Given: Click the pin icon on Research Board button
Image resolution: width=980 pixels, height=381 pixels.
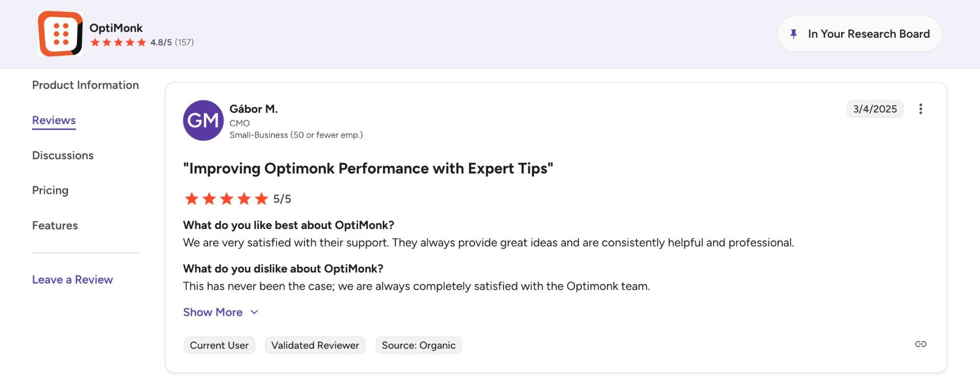Looking at the screenshot, I should pyautogui.click(x=794, y=34).
